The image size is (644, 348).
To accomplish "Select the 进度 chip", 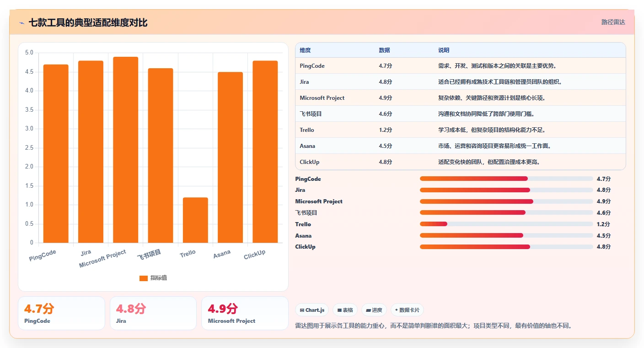I will pyautogui.click(x=374, y=310).
